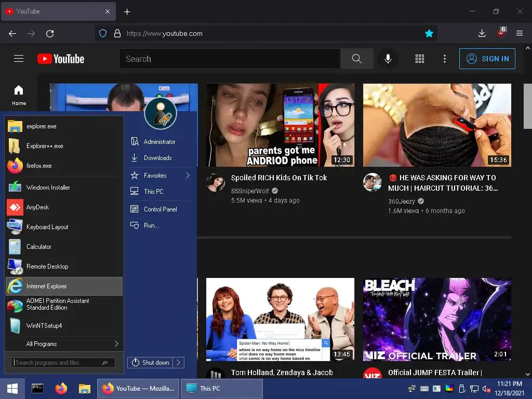The image size is (532, 399).
Task: Launch explorer.exe from start menu
Action: coord(64,126)
